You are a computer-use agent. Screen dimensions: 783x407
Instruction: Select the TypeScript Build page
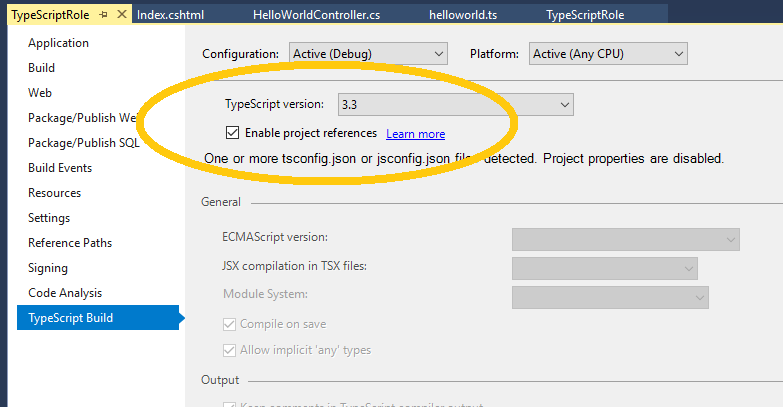pos(98,318)
